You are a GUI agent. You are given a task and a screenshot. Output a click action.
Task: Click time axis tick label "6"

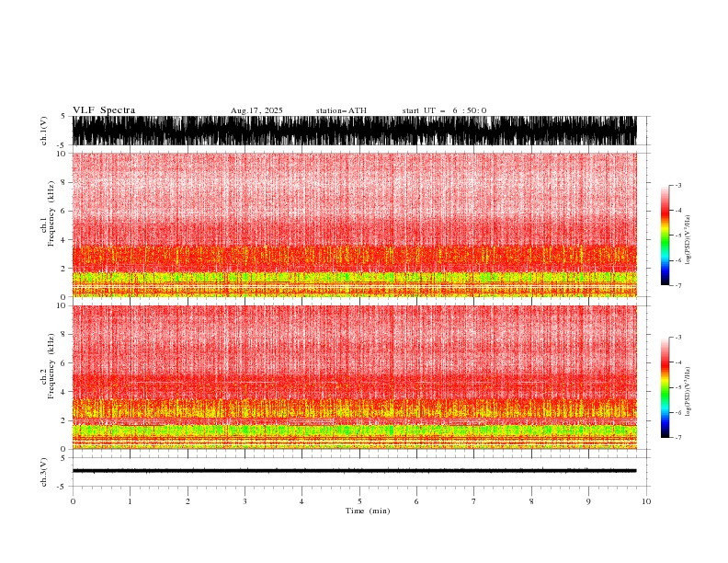click(x=416, y=501)
